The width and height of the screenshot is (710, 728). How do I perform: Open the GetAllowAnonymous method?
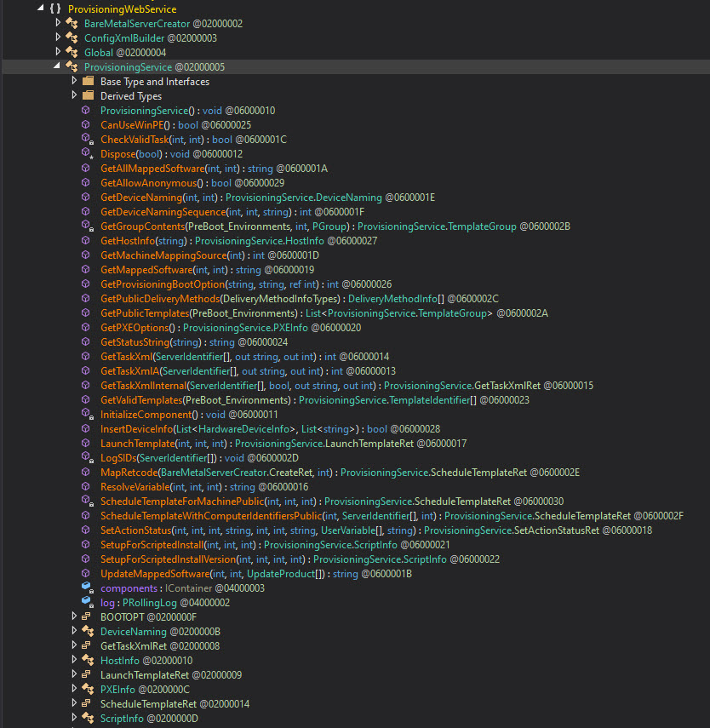pos(192,183)
